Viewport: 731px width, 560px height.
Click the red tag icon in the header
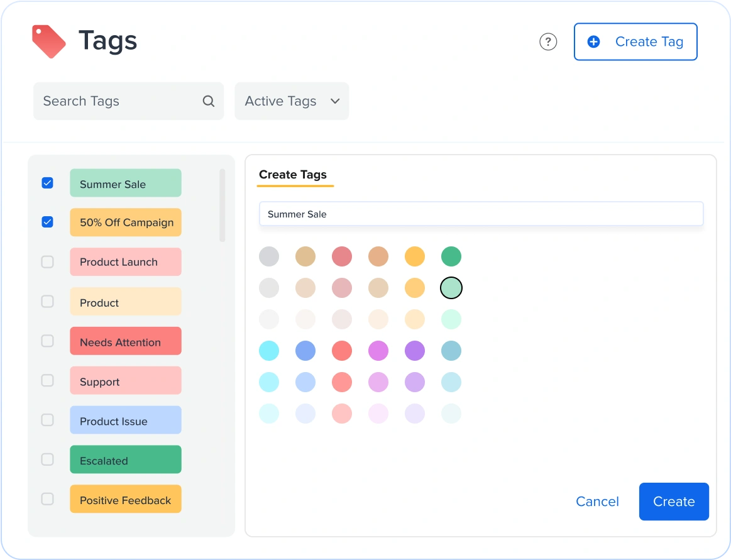point(50,40)
